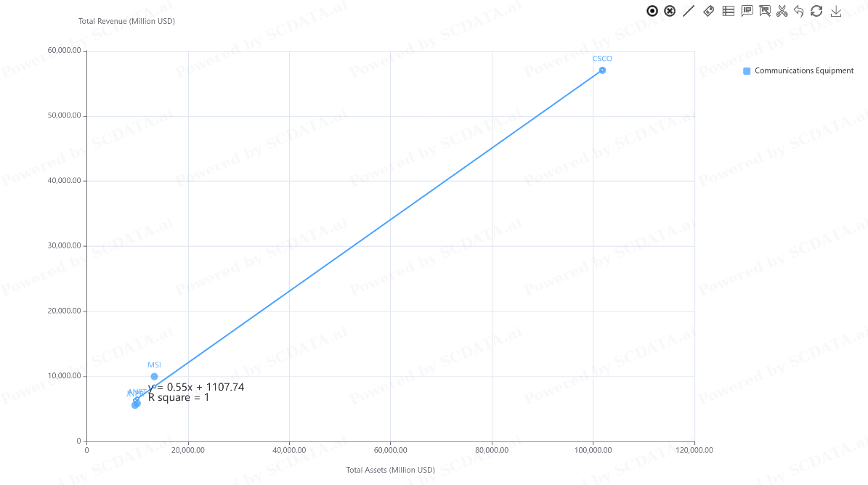868x485 pixels.
Task: Open the data table view icon
Action: pos(729,11)
